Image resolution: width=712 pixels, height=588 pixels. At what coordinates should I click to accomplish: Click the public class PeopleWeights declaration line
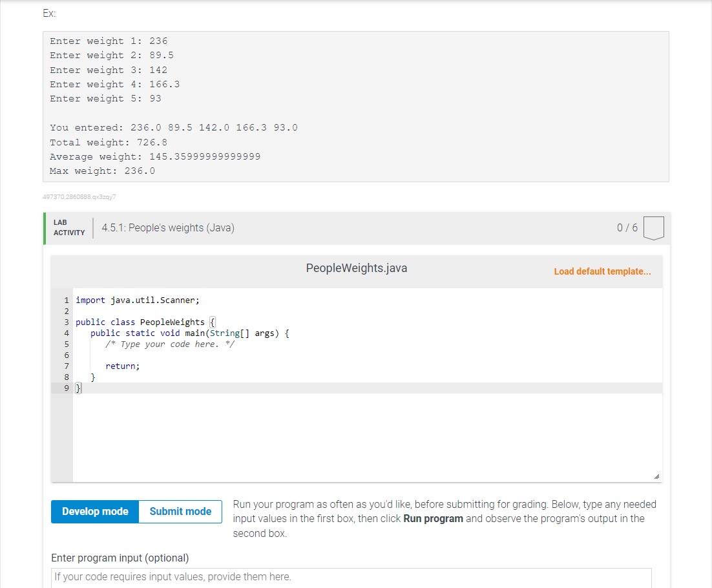click(145, 322)
